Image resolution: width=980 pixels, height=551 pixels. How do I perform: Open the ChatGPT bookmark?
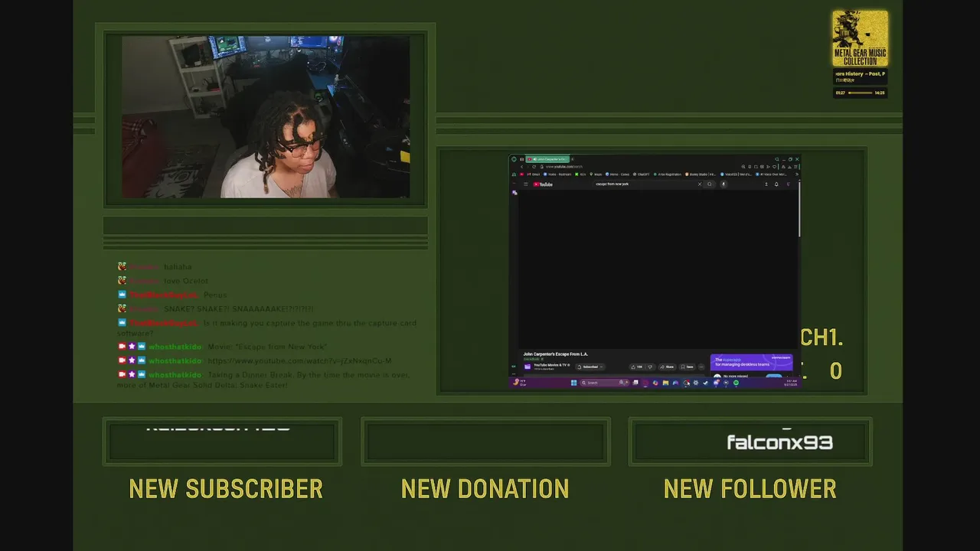pyautogui.click(x=640, y=174)
